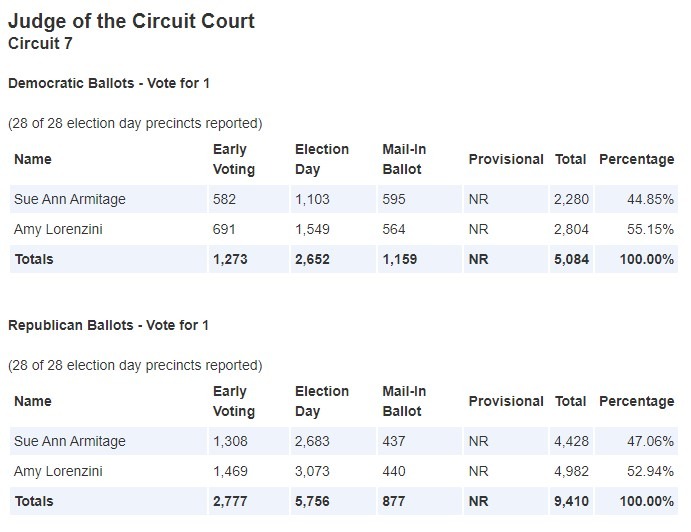Click the 3,073 Election Day cell
Viewport: 691px width, 532px height.
tap(312, 471)
